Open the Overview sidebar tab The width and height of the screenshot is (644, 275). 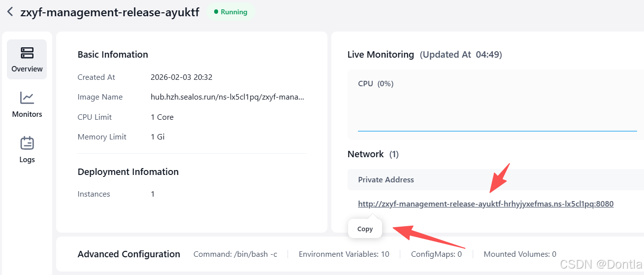click(x=27, y=59)
